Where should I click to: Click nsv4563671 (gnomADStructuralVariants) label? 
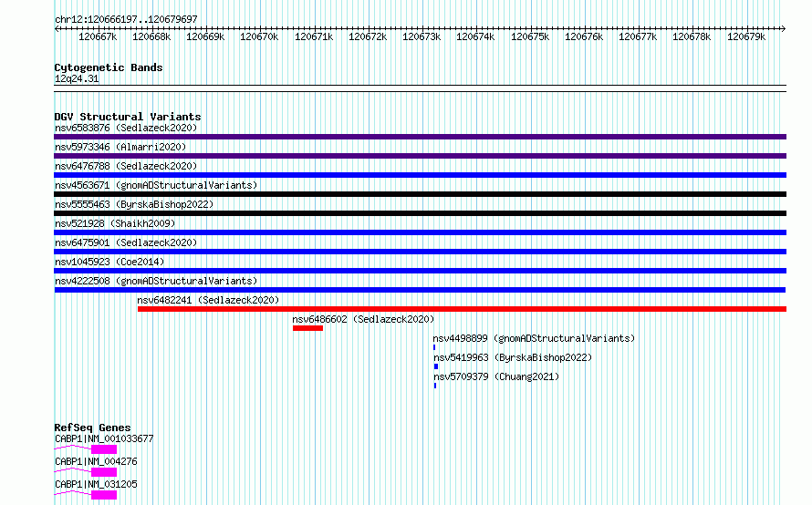pyautogui.click(x=156, y=185)
